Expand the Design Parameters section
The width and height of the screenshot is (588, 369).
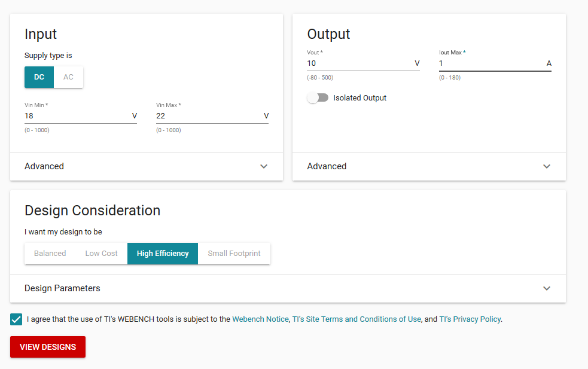point(288,288)
